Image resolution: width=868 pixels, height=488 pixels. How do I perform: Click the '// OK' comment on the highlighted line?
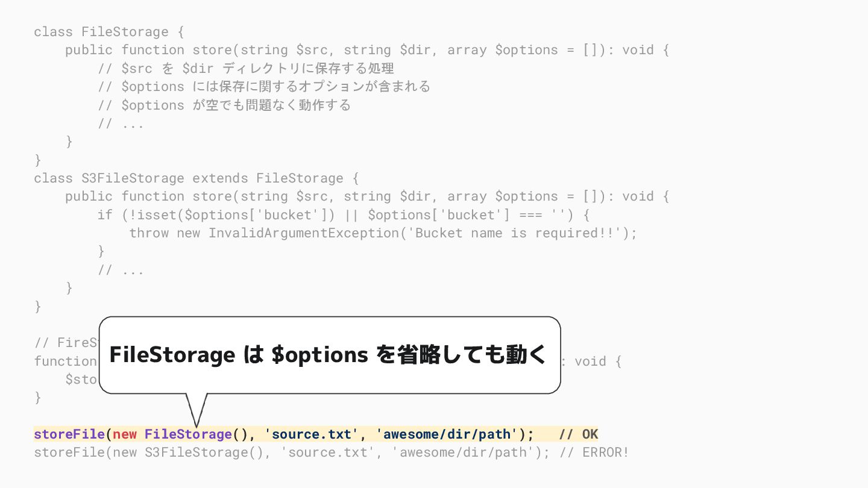(x=578, y=434)
